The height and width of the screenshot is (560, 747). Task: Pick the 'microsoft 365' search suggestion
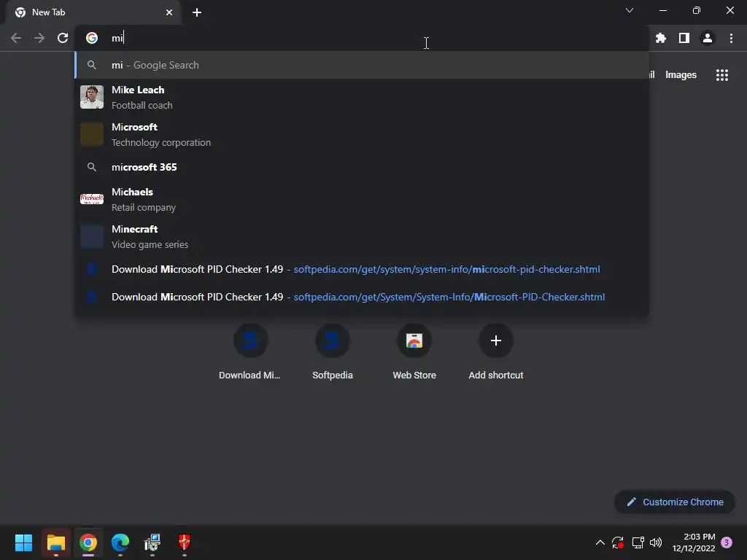pyautogui.click(x=362, y=167)
